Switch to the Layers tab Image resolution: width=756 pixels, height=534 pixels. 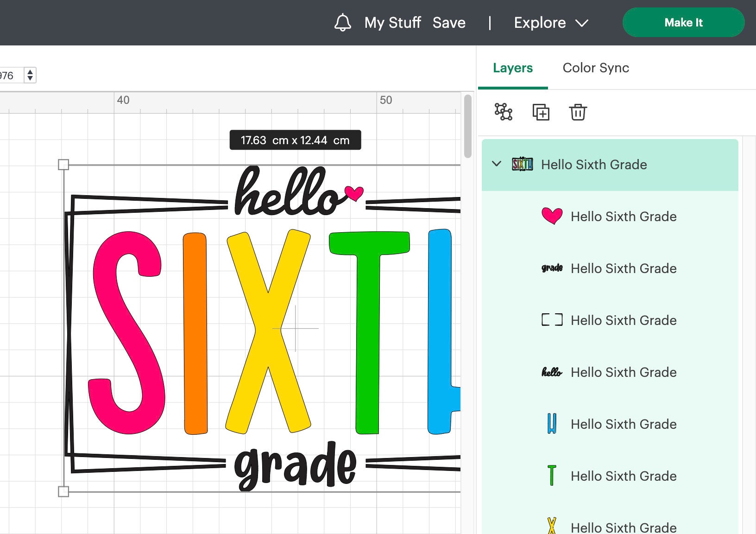[513, 68]
